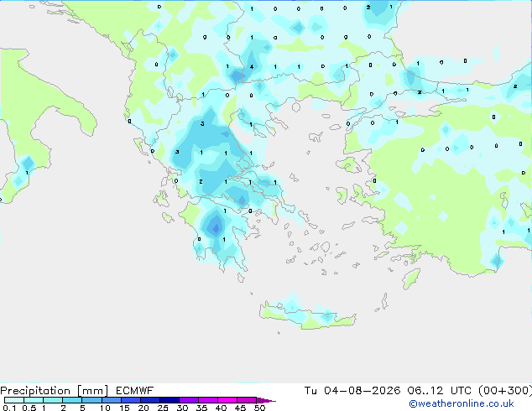The width and height of the screenshot is (532, 411).
Task: Click the legend value '0.1'
Action: point(9,408)
